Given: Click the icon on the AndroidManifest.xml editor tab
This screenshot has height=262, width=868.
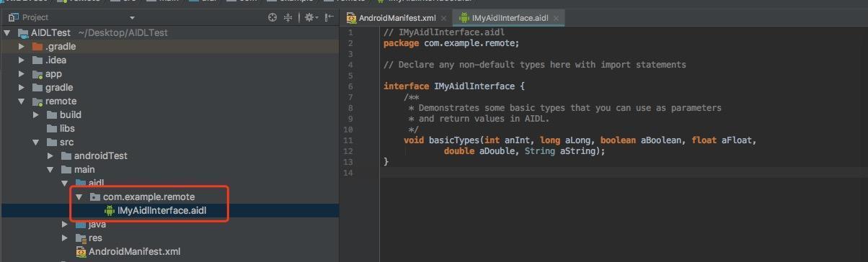Looking at the screenshot, I should (352, 17).
